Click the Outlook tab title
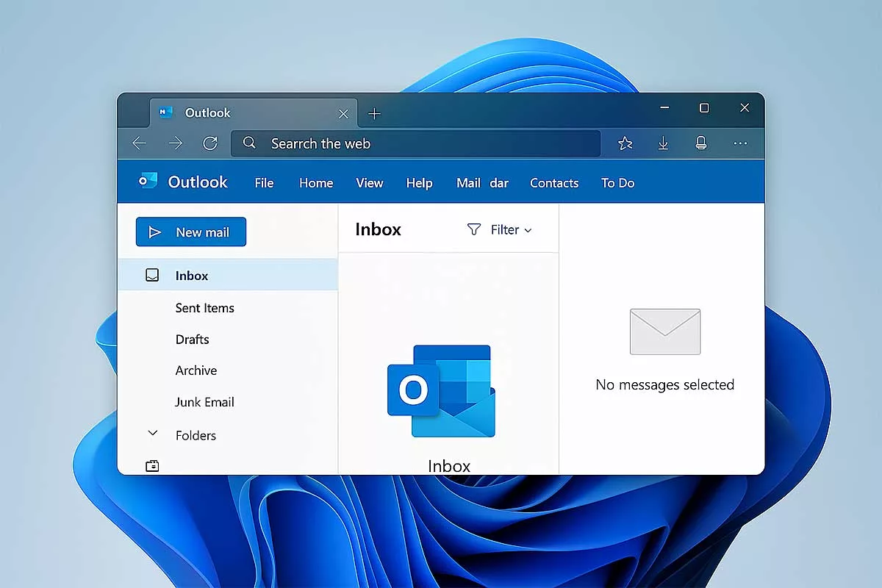The width and height of the screenshot is (882, 588). [208, 112]
